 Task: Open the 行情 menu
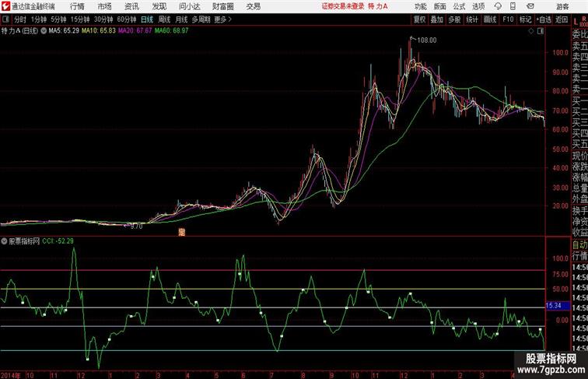[x=77, y=6]
